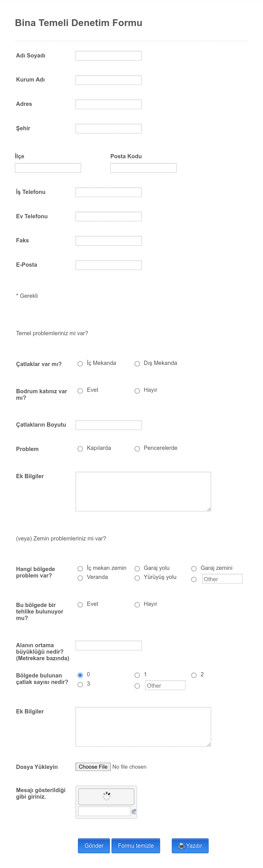Pick Garaj zemini area option
Image resolution: width=263 pixels, height=868 pixels.
coord(194,569)
